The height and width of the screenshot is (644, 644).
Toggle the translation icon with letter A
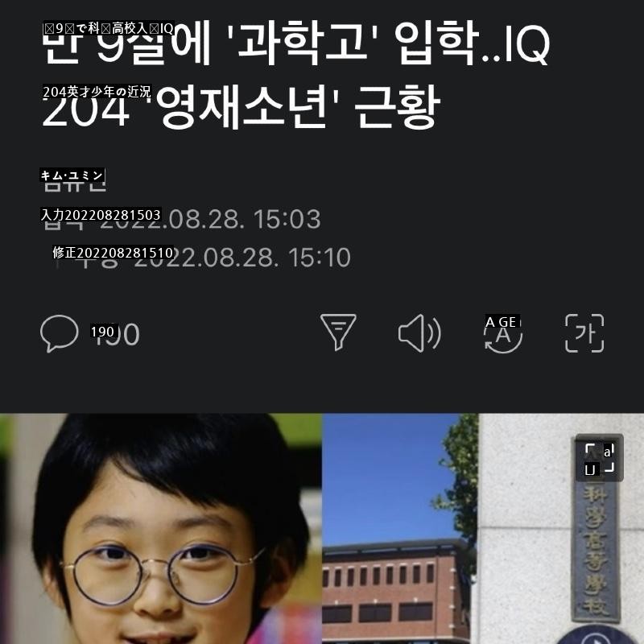click(x=503, y=333)
